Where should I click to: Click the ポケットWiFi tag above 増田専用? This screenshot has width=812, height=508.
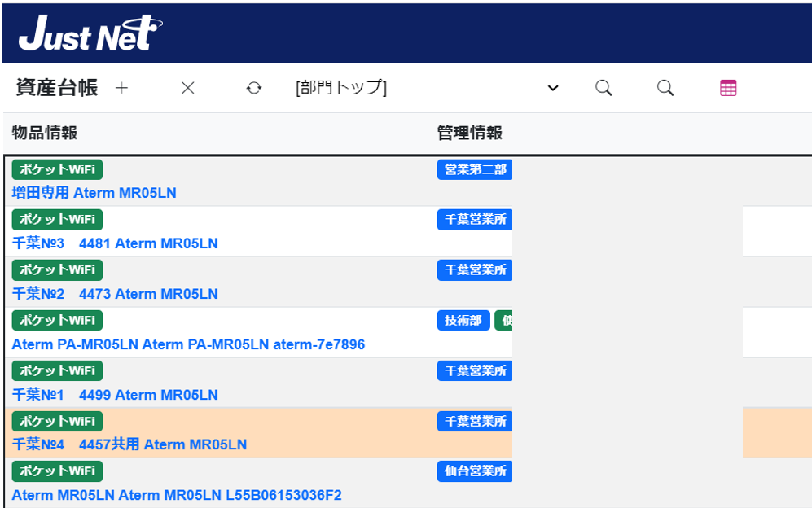pyautogui.click(x=58, y=169)
